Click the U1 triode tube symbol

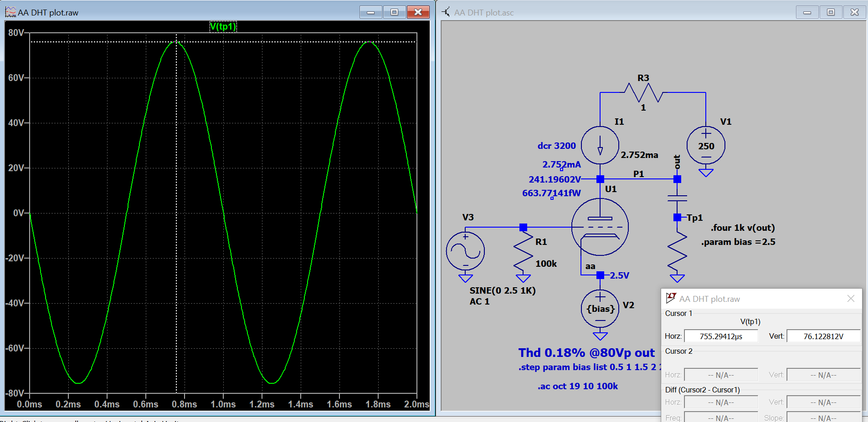(600, 227)
